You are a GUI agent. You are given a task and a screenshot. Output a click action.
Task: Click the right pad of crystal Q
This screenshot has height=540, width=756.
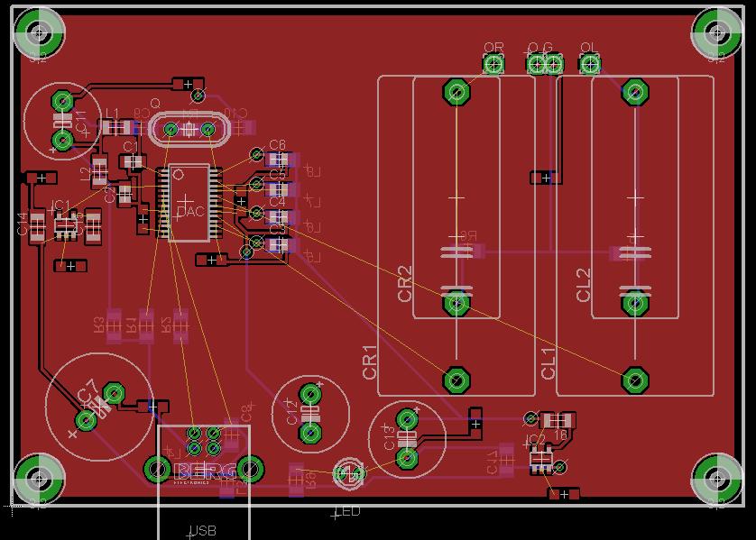click(x=207, y=129)
